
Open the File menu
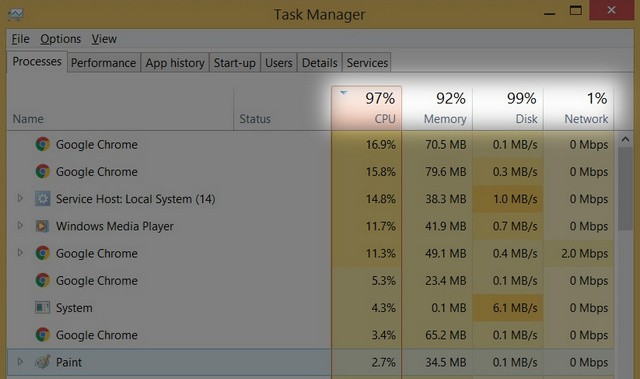point(20,39)
